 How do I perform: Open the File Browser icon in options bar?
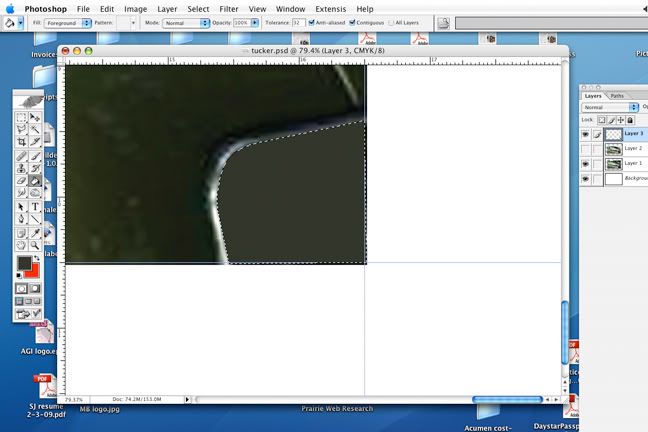tap(443, 23)
